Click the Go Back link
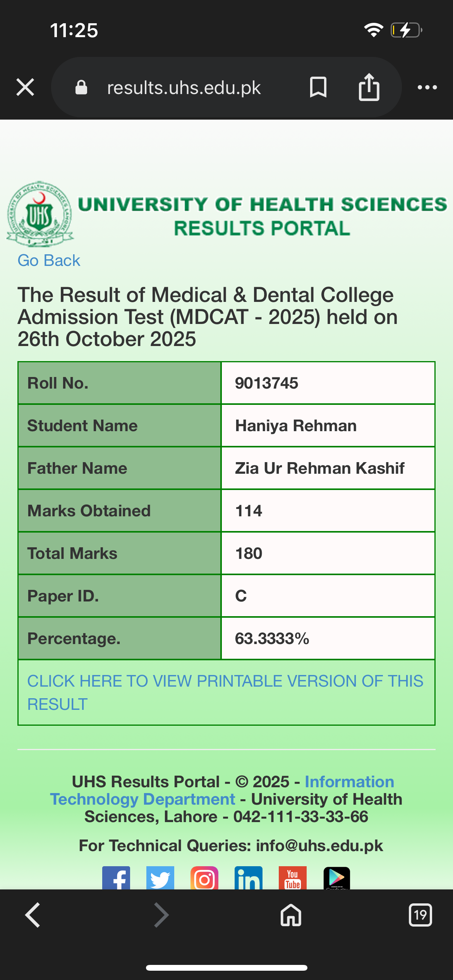Viewport: 453px width, 980px height. pos(49,260)
